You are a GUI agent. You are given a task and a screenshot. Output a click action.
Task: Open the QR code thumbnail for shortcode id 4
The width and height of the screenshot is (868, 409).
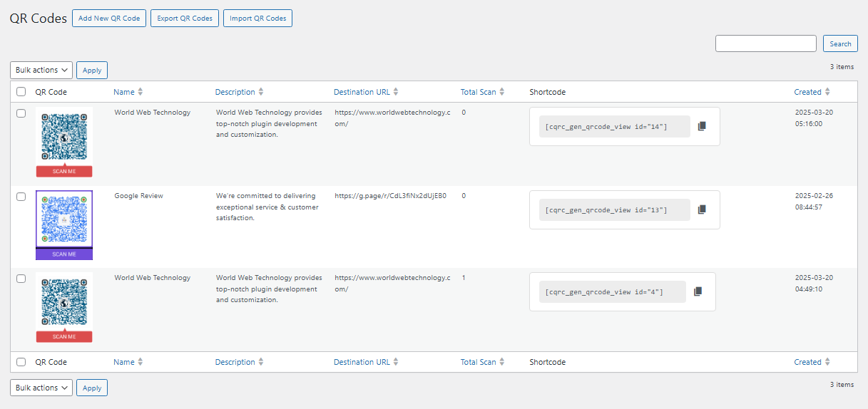[64, 308]
